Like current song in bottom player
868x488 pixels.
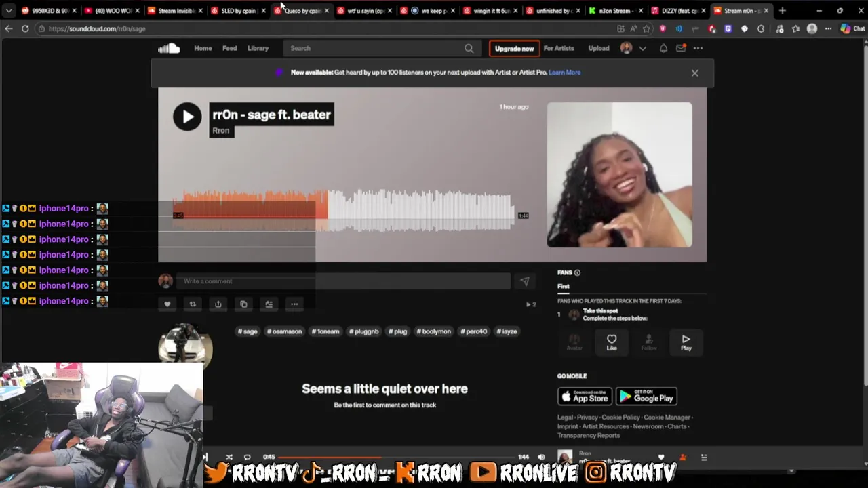pos(661,457)
